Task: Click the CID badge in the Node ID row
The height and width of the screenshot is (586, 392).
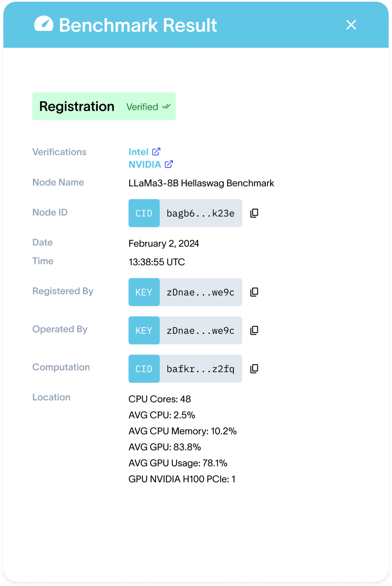Action: coord(144,213)
